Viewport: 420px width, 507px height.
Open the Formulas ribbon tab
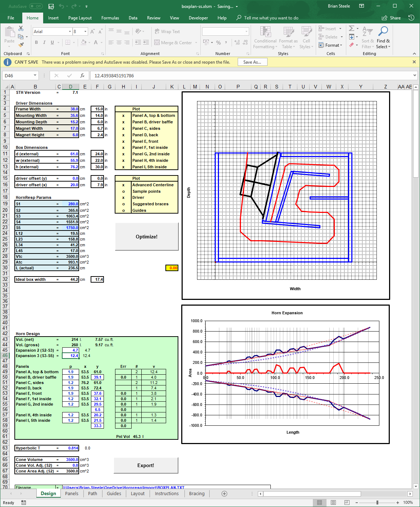[110, 18]
